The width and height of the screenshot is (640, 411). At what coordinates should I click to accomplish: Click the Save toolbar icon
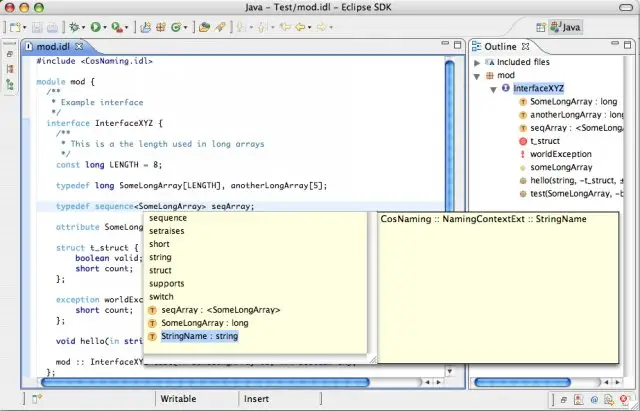tap(37, 27)
